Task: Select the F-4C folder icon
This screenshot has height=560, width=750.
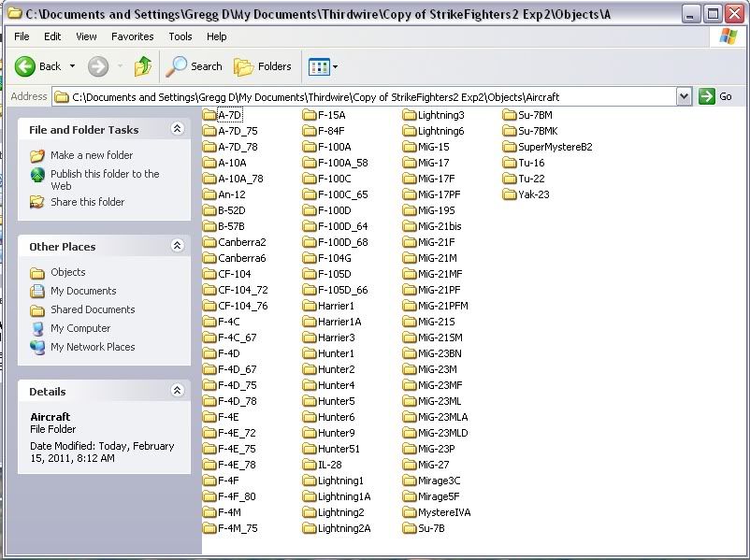Action: (x=209, y=322)
